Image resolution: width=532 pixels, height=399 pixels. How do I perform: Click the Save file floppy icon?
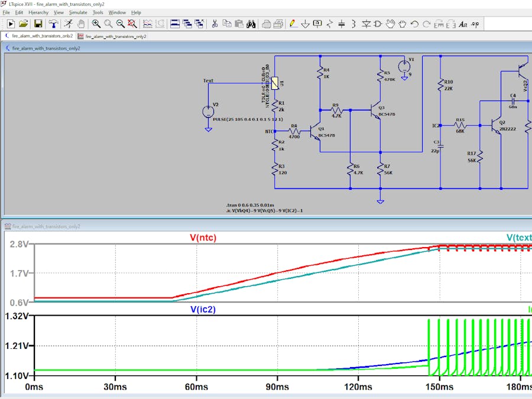(x=38, y=24)
